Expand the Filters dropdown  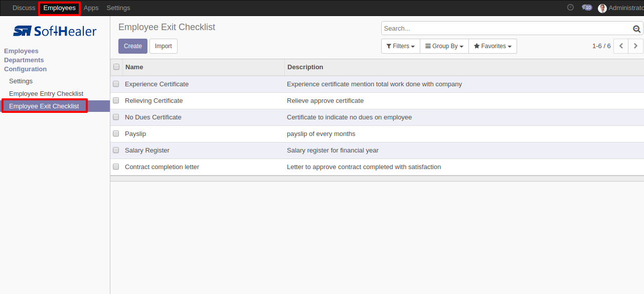tap(400, 46)
